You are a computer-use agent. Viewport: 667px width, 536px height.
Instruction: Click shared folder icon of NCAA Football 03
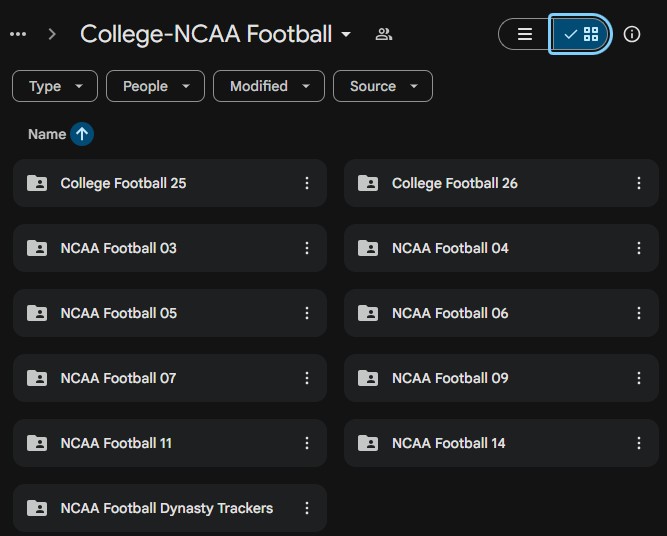coord(37,248)
